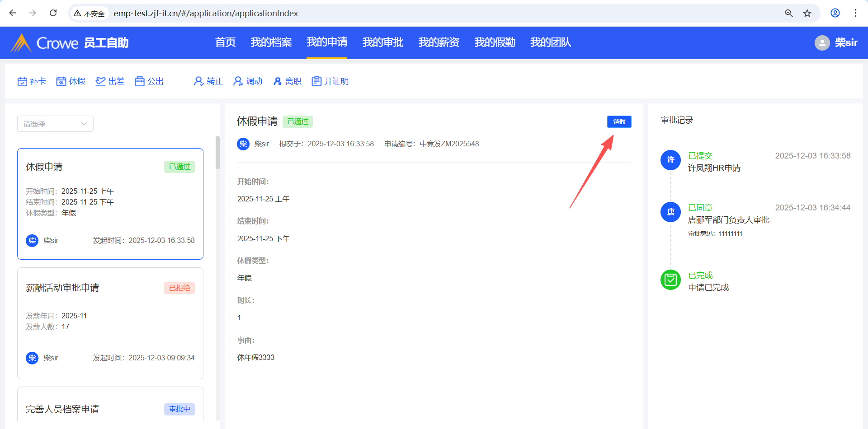Open the browser three-dot menu
This screenshot has width=868, height=429.
(855, 13)
